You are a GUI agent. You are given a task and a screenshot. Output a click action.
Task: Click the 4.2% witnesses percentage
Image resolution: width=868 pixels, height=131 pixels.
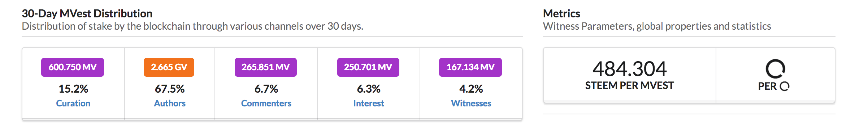click(x=471, y=89)
